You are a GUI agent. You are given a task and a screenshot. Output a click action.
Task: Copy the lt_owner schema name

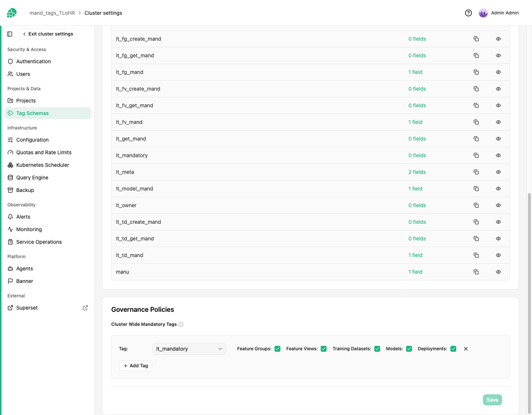coord(476,205)
